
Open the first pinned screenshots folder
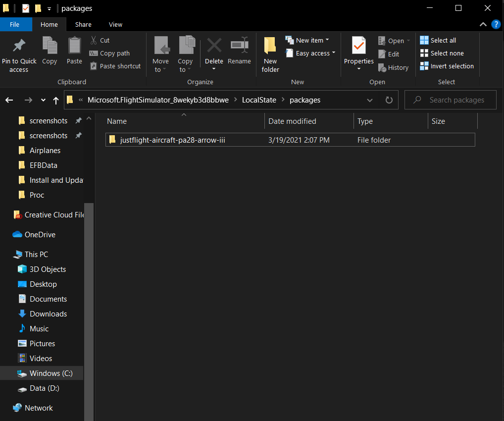(48, 121)
